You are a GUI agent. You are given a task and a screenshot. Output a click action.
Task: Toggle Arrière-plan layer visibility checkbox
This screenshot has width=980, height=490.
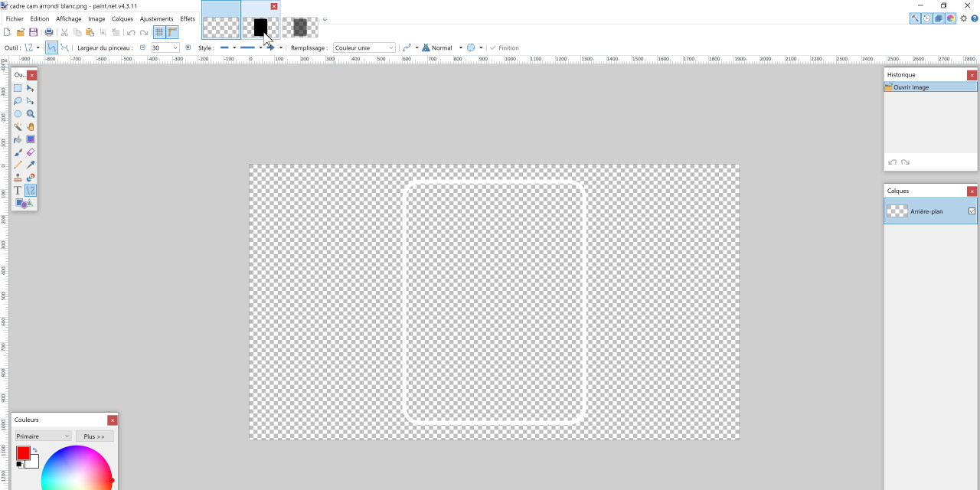pos(972,211)
